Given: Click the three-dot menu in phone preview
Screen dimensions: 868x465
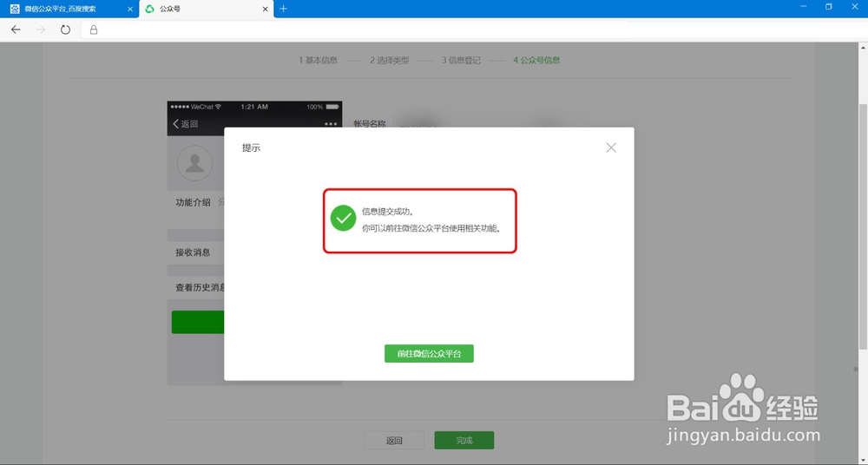Looking at the screenshot, I should click(331, 124).
